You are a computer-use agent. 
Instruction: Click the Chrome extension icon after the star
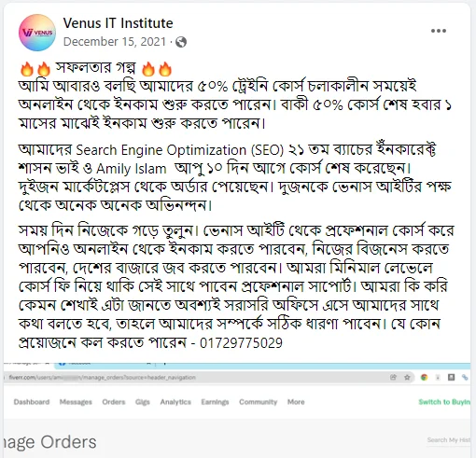point(424,377)
